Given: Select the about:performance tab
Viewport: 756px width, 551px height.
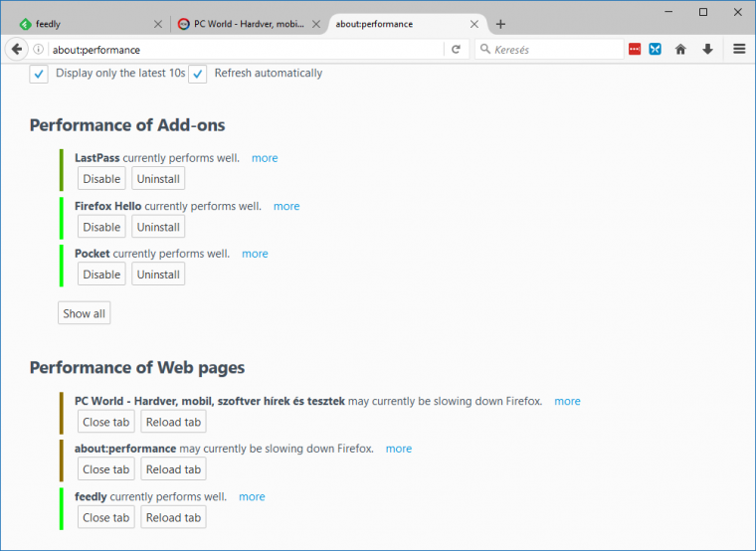Looking at the screenshot, I should (x=408, y=24).
